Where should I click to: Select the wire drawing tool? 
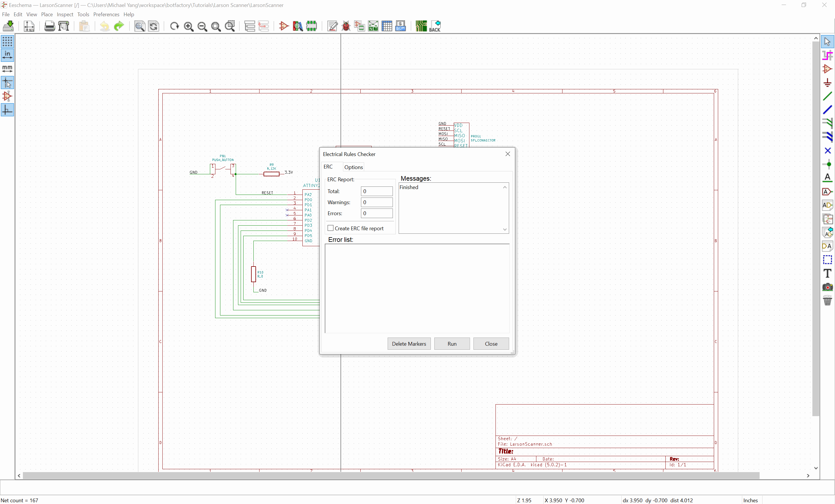[827, 97]
